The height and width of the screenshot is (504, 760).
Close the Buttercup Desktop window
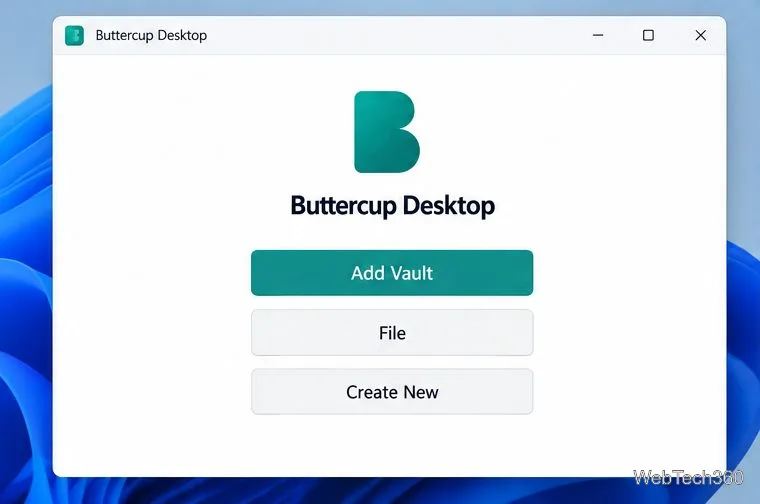point(700,35)
